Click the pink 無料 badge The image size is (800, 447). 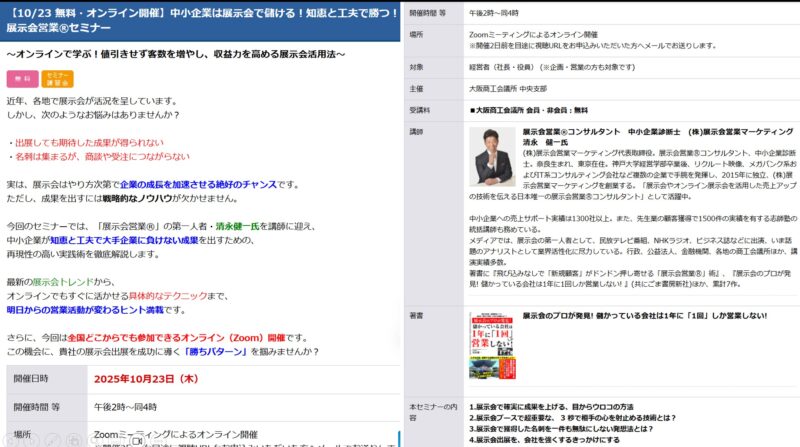click(21, 78)
